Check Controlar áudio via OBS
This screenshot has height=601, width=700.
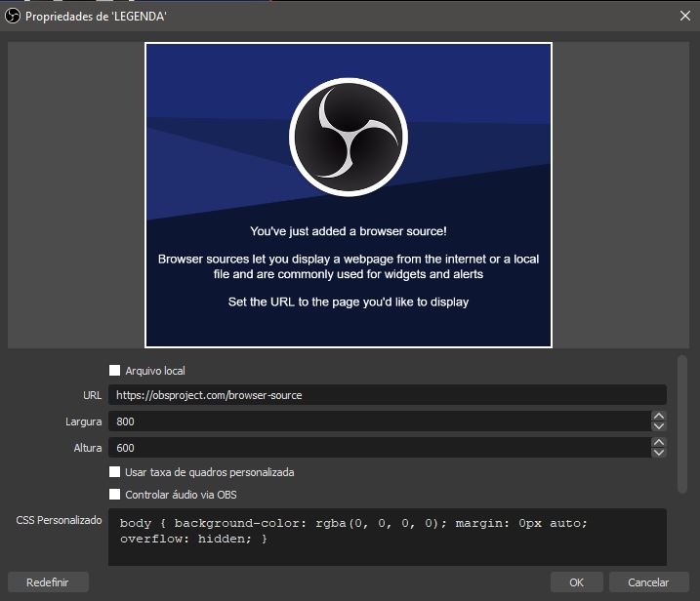pos(115,495)
